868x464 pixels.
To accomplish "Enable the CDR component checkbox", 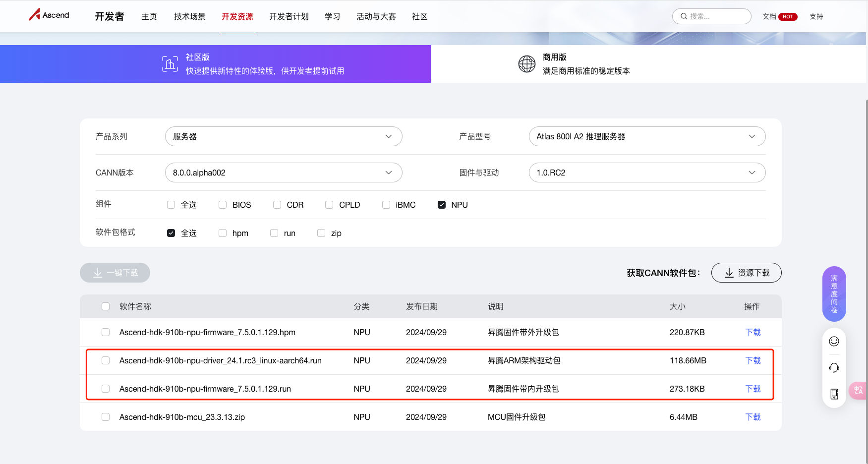I will point(277,205).
